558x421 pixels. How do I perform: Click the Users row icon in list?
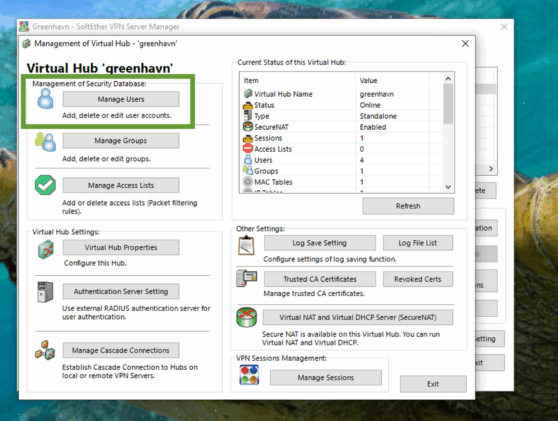(248, 159)
